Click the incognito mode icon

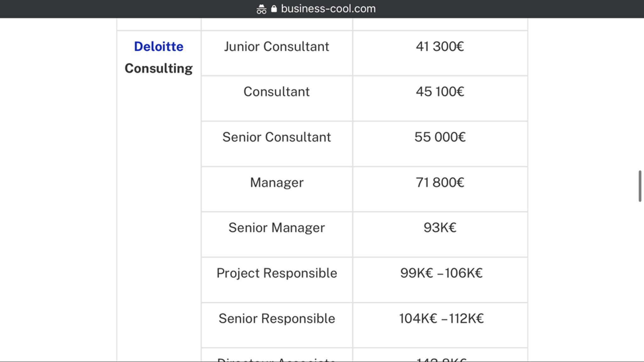click(x=261, y=9)
